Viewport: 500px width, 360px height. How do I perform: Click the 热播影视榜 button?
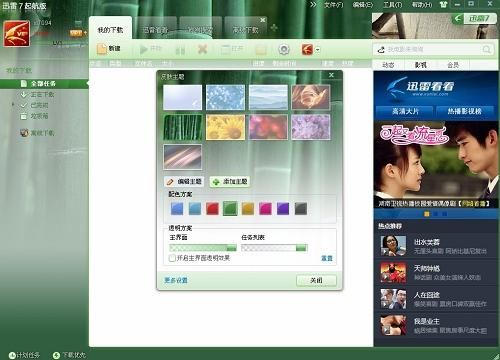pyautogui.click(x=464, y=112)
